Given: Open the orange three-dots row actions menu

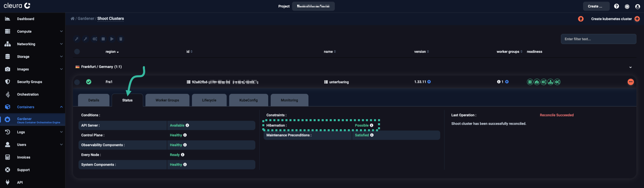Looking at the screenshot, I should click(631, 82).
